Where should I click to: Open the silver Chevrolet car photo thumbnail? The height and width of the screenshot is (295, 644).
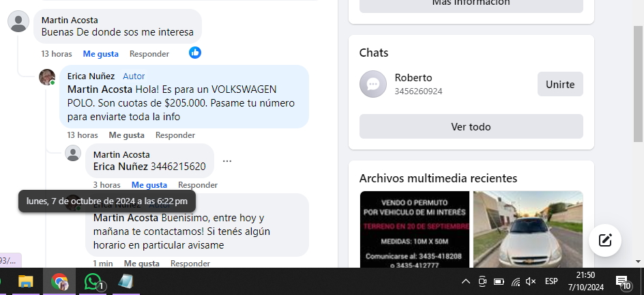528,229
